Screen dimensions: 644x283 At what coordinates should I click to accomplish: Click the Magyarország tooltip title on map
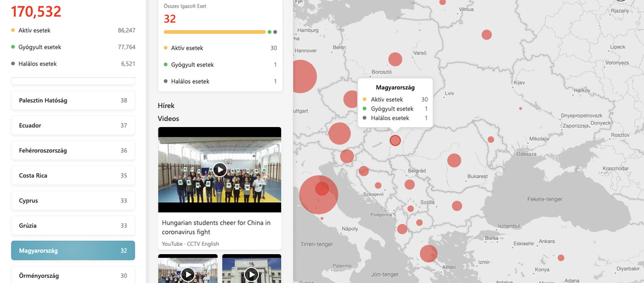coord(395,87)
